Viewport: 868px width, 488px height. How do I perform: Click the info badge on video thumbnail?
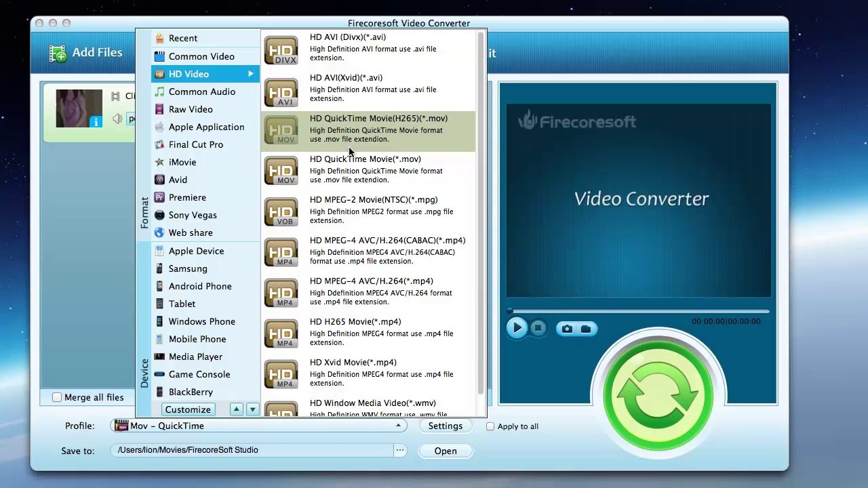point(96,121)
